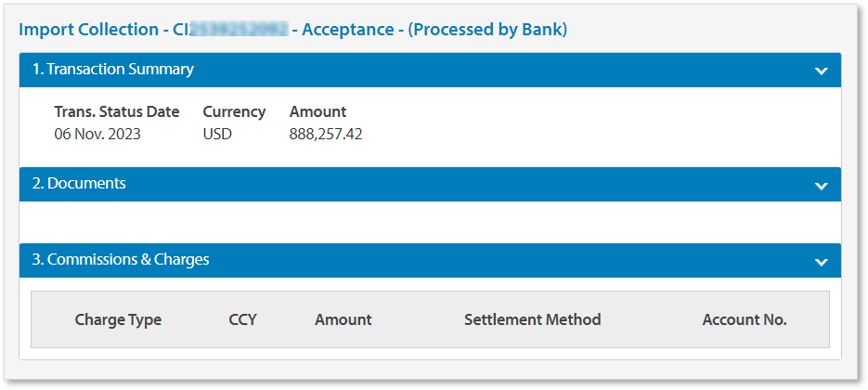Click the Trans. Status Date label
Image resolution: width=868 pixels, height=390 pixels.
117,111
